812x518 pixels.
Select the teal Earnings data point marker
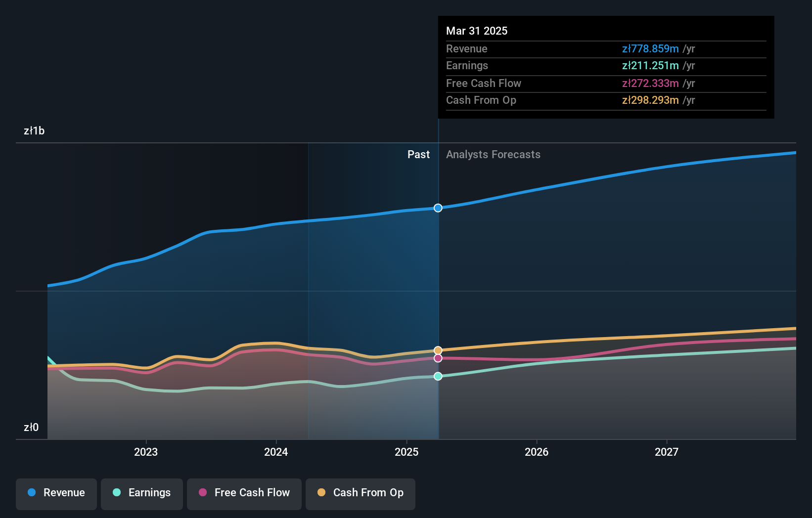tap(438, 376)
